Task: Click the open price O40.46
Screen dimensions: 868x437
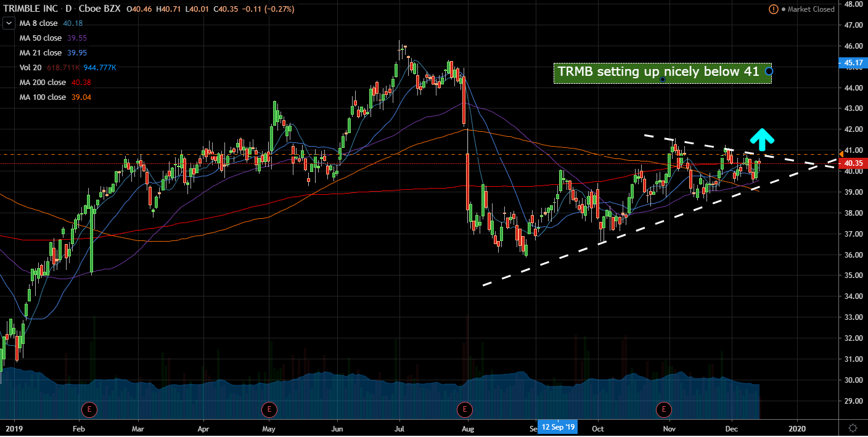Action: point(139,9)
